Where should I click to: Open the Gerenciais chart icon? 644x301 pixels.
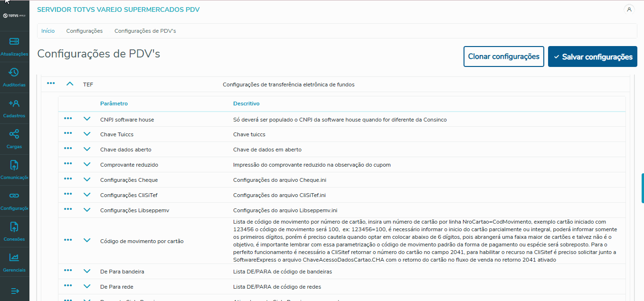[14, 257]
